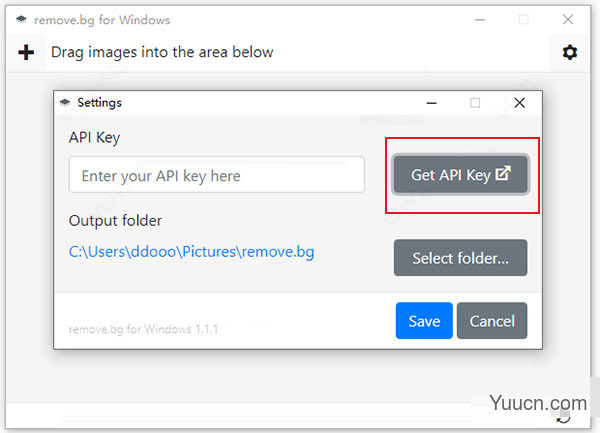Minimize the Settings dialog

tap(431, 102)
